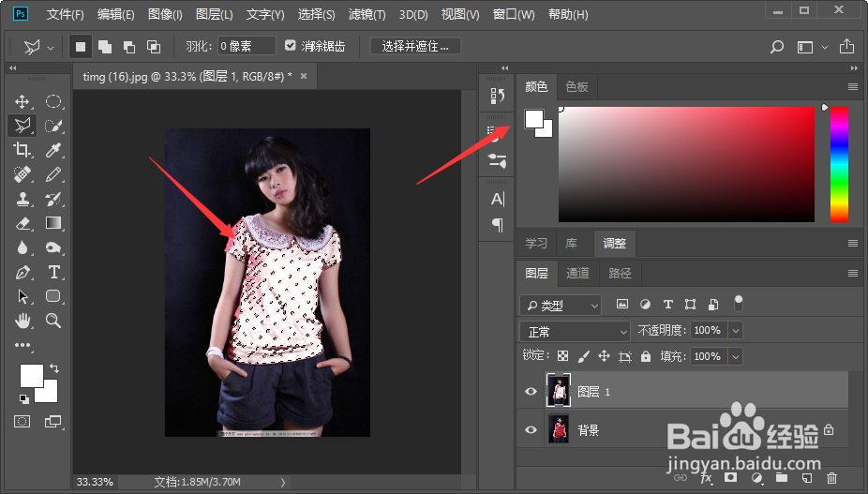Viewport: 868px width, 494px height.
Task: Select the Move tool
Action: coord(22,101)
